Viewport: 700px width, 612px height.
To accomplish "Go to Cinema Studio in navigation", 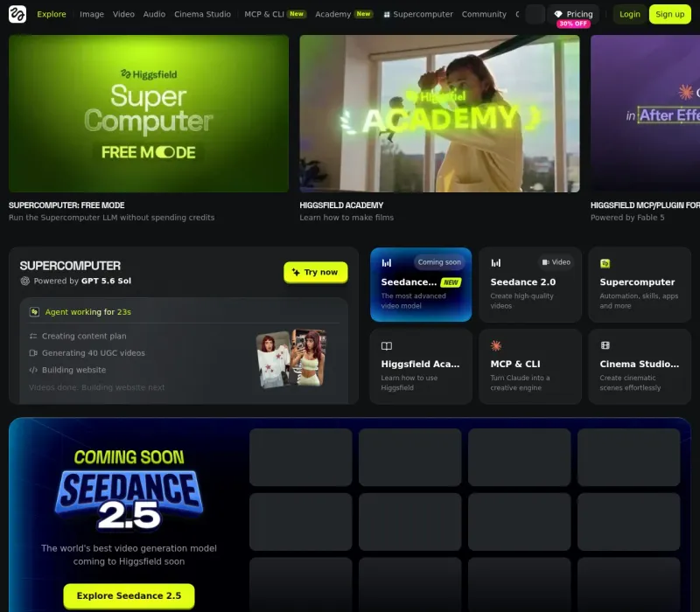I will pos(203,14).
